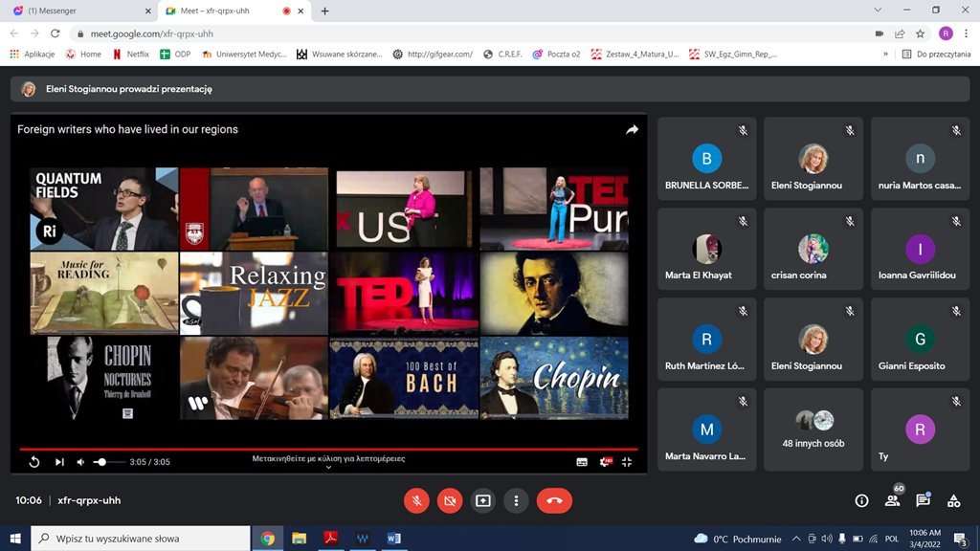The height and width of the screenshot is (551, 980).
Task: Open the 48 innych osób tile
Action: coord(813,430)
